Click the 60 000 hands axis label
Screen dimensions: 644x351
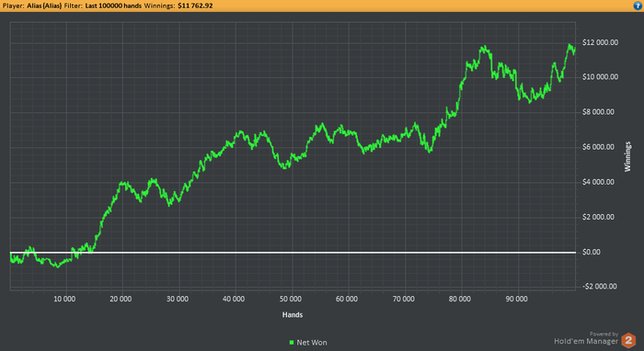tap(347, 299)
